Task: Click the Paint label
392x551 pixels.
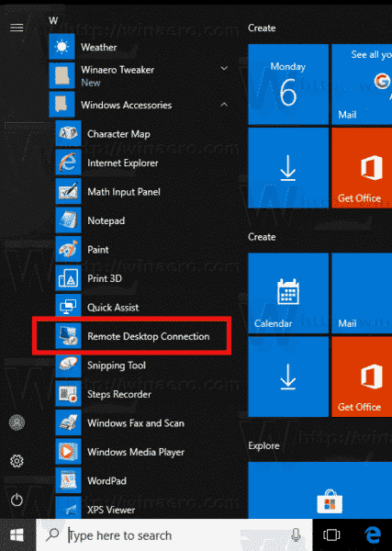Action: [98, 250]
